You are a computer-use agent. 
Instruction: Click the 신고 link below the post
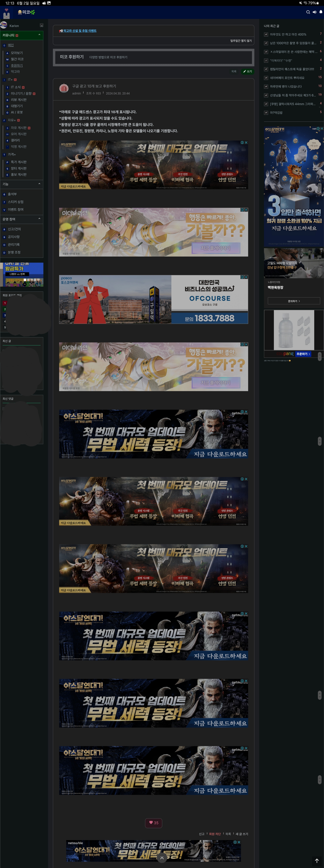(202, 834)
